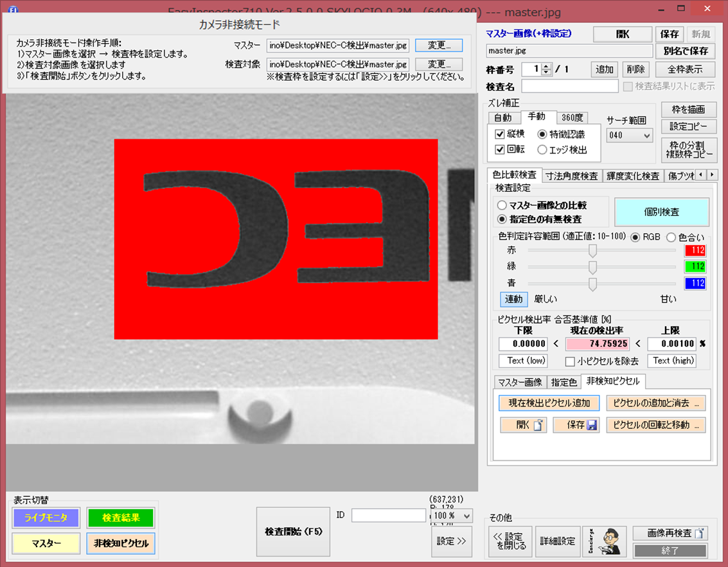Open the 色比較検査 tab
Viewport: 728px width, 567px height.
pos(514,175)
